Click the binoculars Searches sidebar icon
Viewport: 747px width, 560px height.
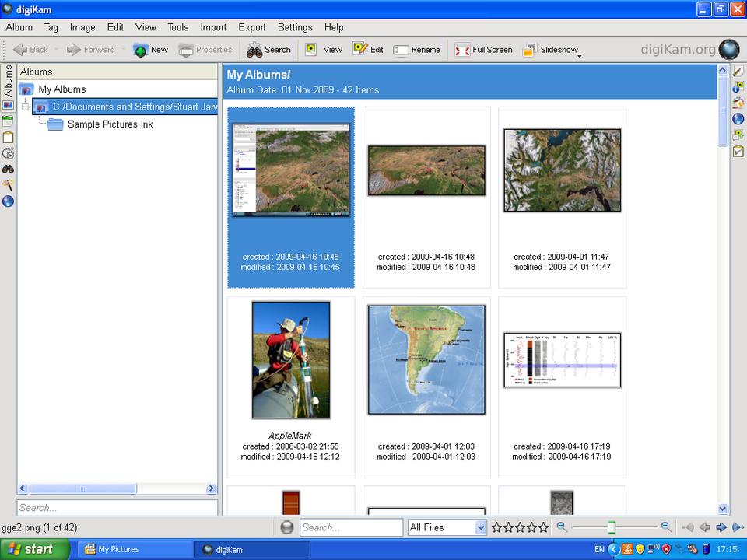8,169
